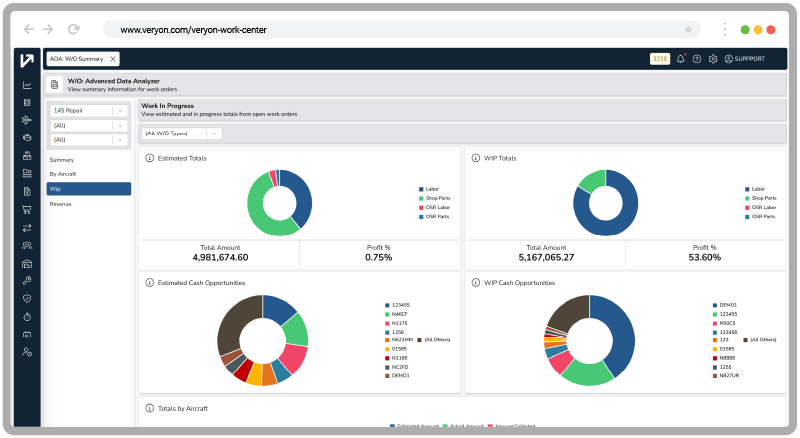Open the notifications bell
800x438 pixels.
click(x=681, y=59)
